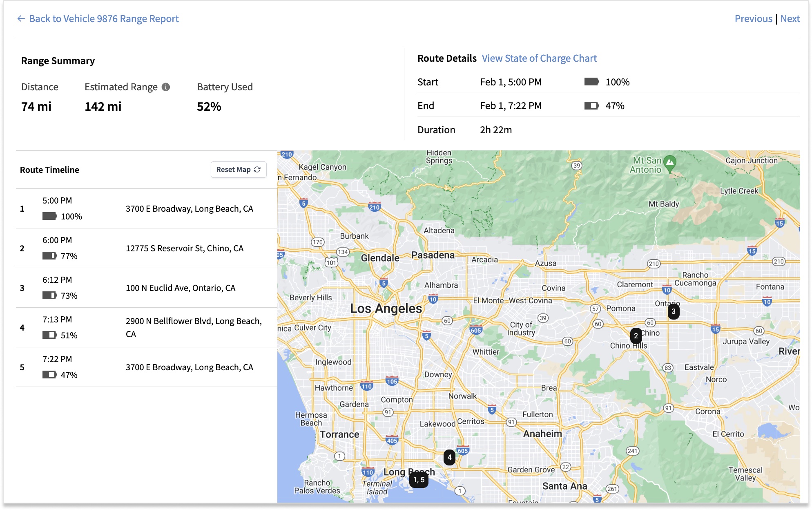Screen dimensions: 812x510
Task: Click the back arrow icon
Action: pyautogui.click(x=21, y=19)
